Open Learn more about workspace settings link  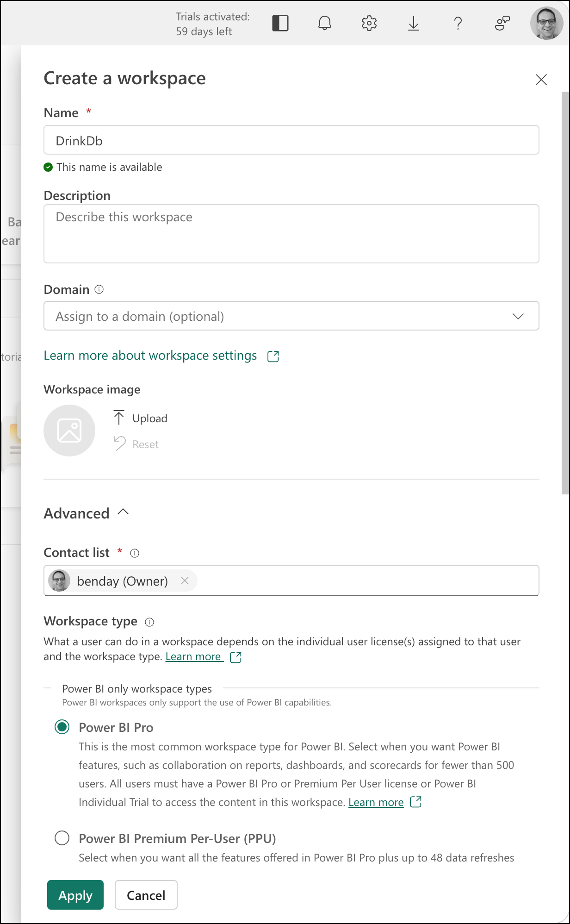(150, 356)
